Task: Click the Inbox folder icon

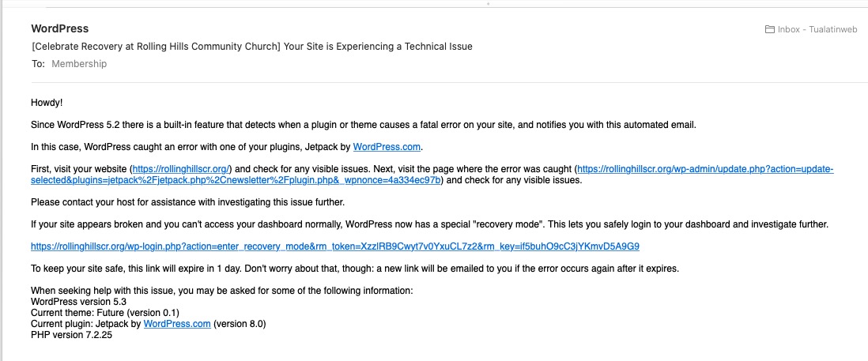Action: (770, 30)
